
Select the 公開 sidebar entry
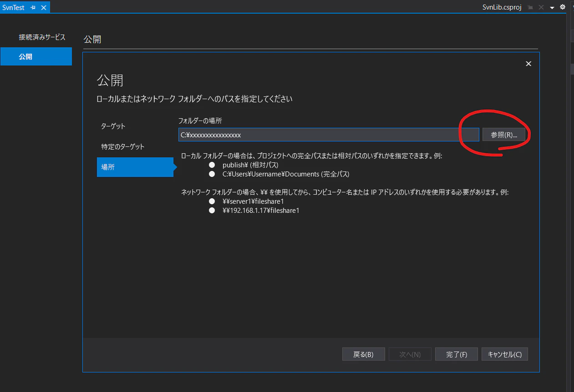(x=36, y=56)
